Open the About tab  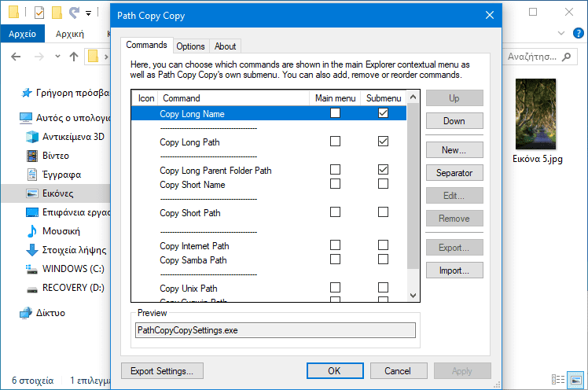[226, 46]
